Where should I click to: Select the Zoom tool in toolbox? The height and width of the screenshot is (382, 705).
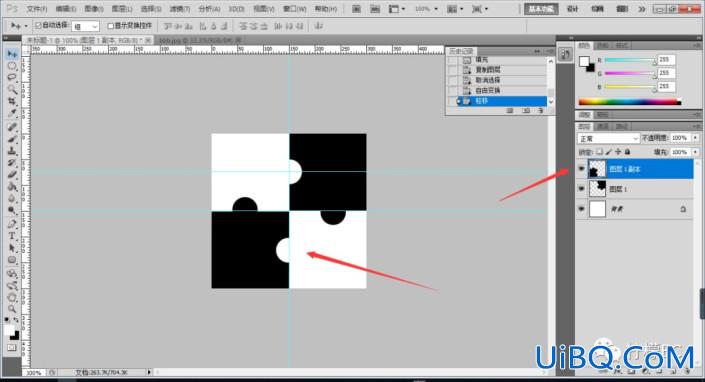tap(12, 309)
